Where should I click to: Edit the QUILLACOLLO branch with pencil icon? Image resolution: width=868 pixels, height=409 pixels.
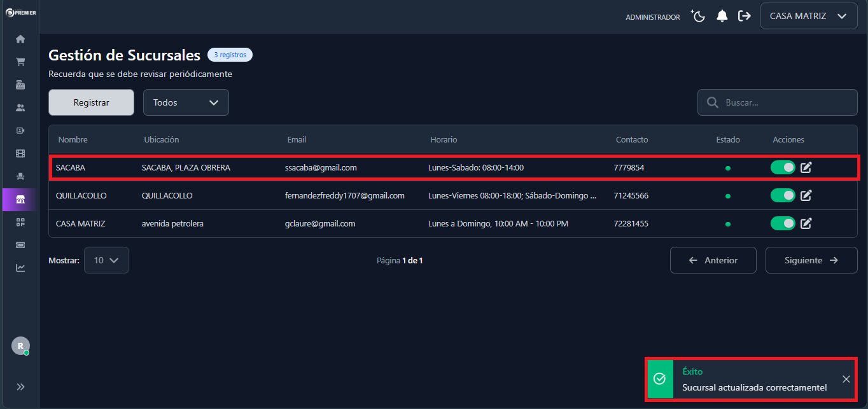coord(806,195)
